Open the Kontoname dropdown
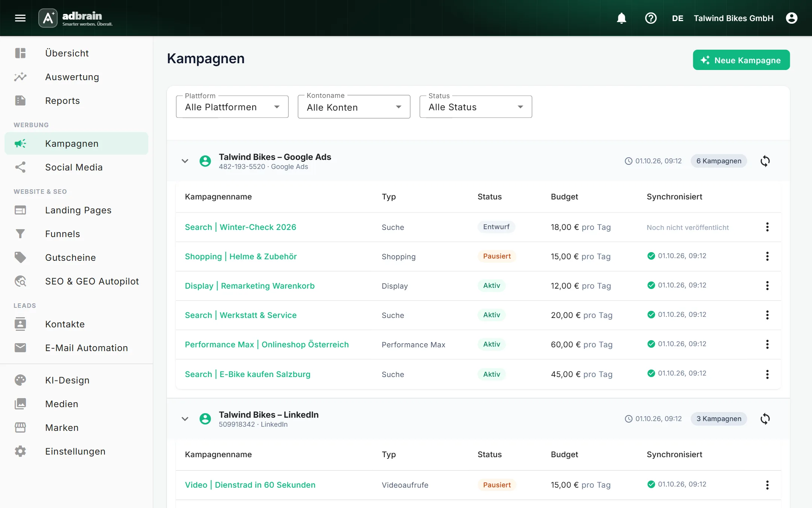 (354, 107)
